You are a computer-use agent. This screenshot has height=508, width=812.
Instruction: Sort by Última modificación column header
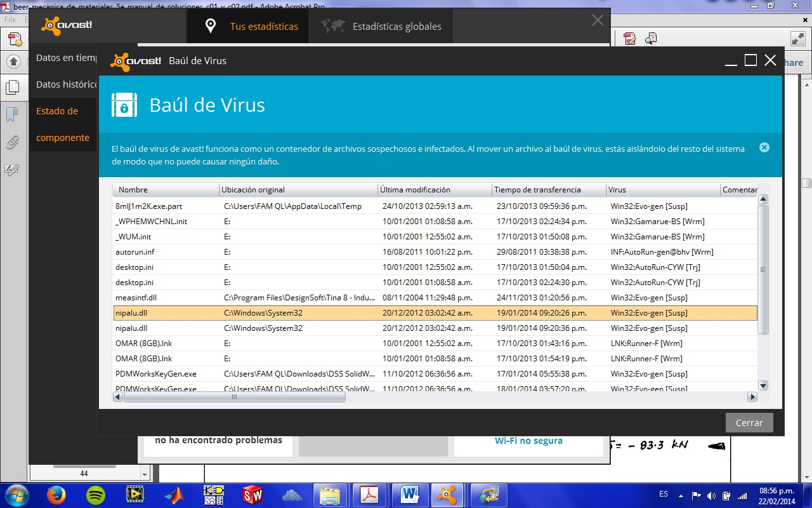(435, 190)
